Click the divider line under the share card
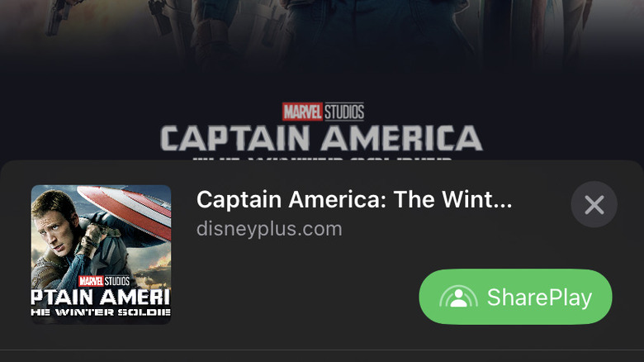This screenshot has width=644, height=362. (322, 350)
